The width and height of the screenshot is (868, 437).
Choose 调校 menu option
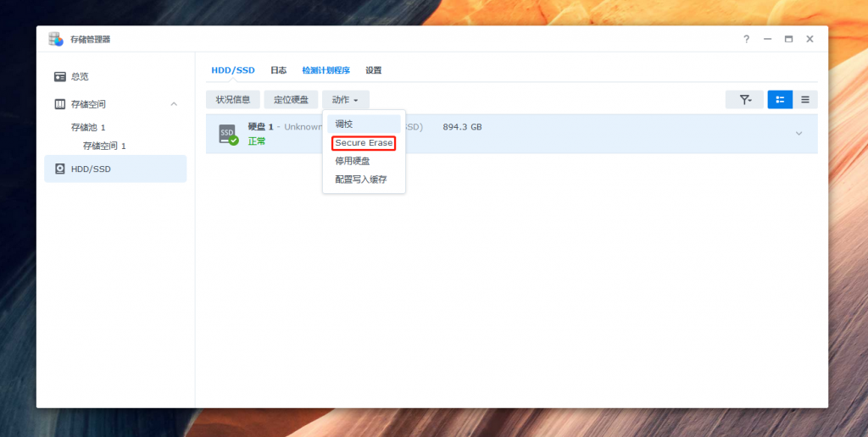(x=344, y=124)
